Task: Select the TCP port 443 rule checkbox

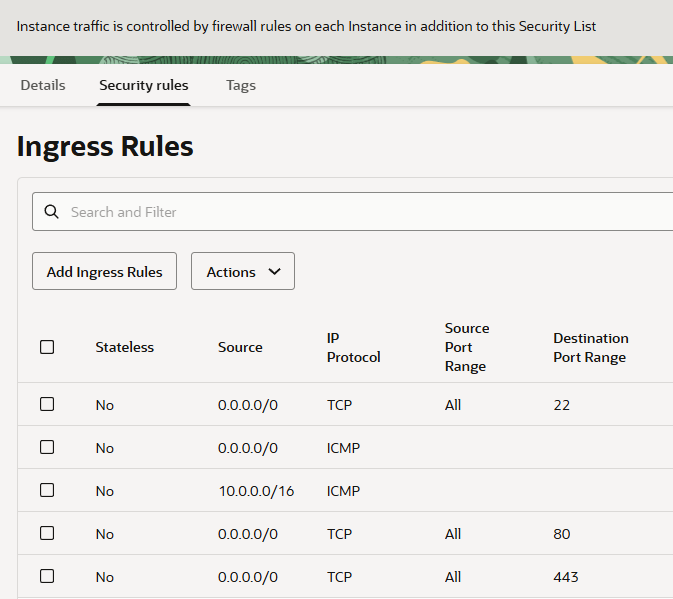Action: point(47,576)
